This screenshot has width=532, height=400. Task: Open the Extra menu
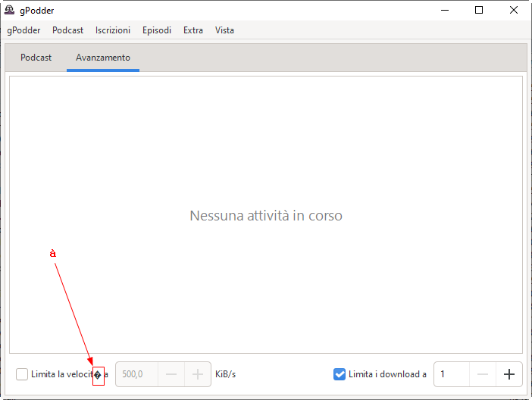click(193, 30)
